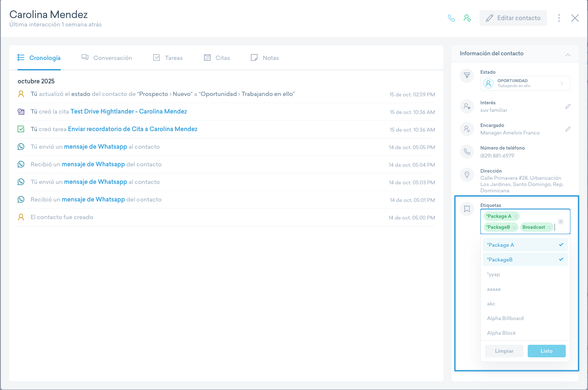Open the Tareas tab
588x390 pixels.
(x=168, y=58)
